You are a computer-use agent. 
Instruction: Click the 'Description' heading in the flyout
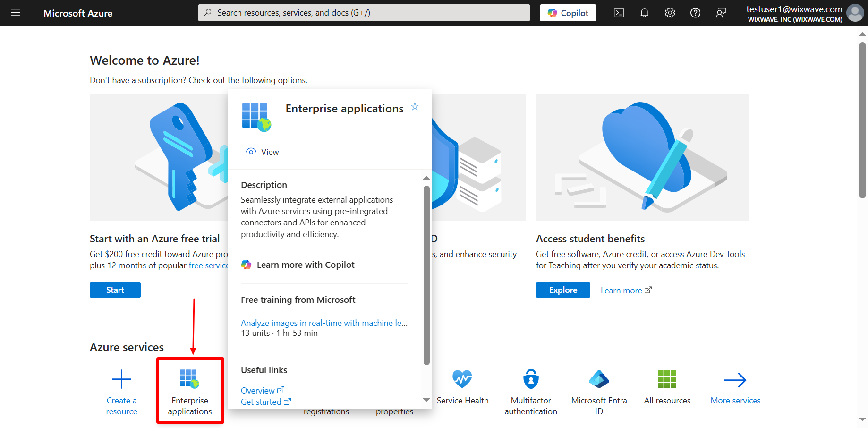click(x=264, y=185)
